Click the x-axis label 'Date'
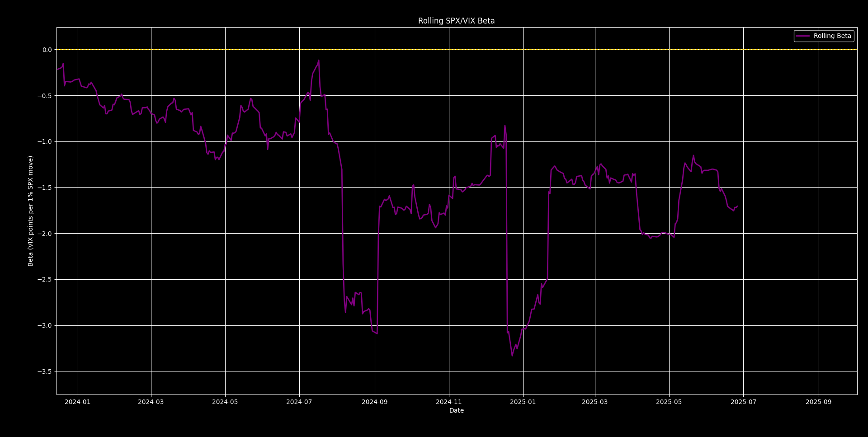The image size is (868, 437). (x=456, y=410)
